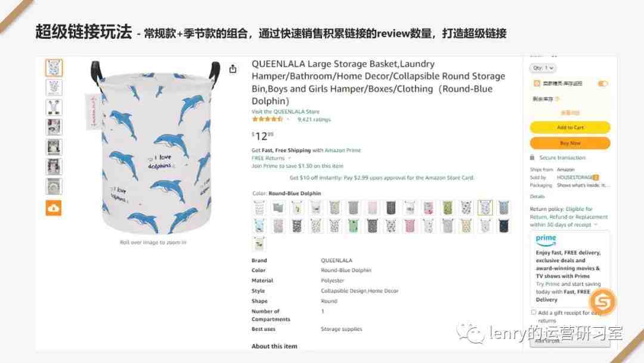Screen dimensions: 644x363
Task: Expand return policy details arrow
Action: (596, 225)
